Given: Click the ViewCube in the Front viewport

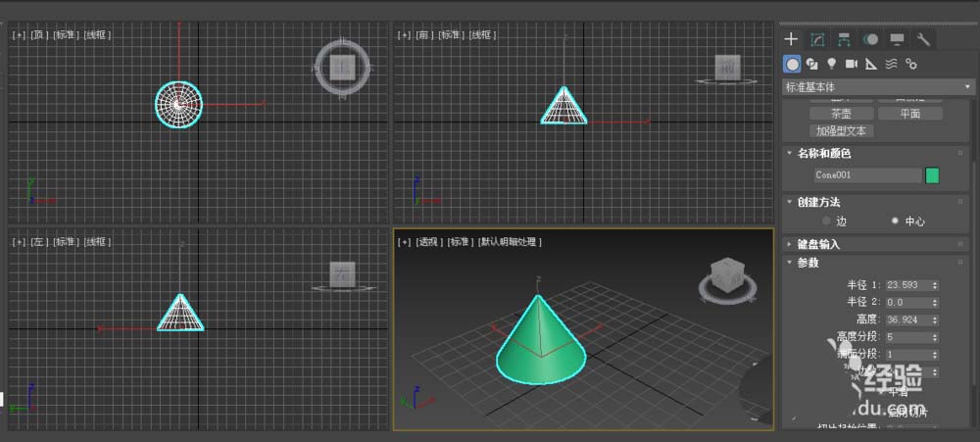Looking at the screenshot, I should coord(727,67).
